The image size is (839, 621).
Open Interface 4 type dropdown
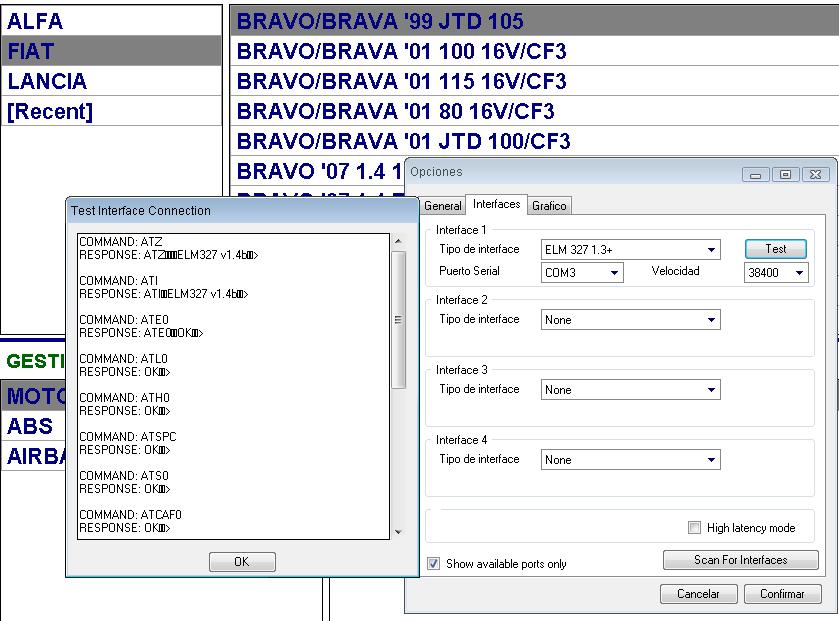[x=630, y=460]
